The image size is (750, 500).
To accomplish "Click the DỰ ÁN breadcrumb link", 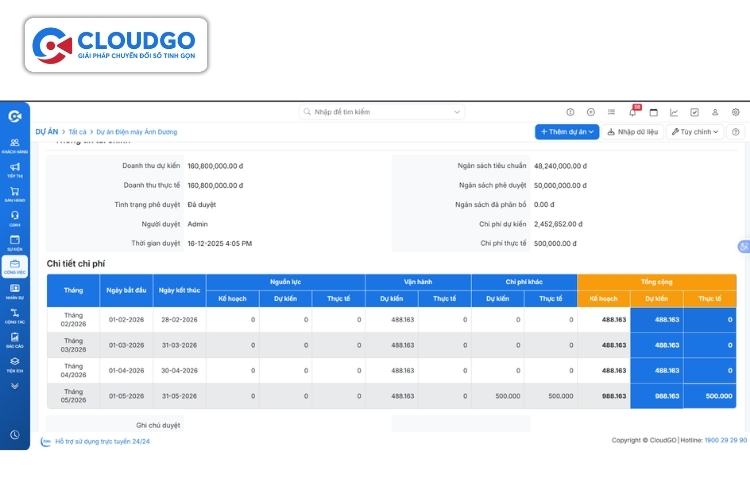I will [46, 131].
